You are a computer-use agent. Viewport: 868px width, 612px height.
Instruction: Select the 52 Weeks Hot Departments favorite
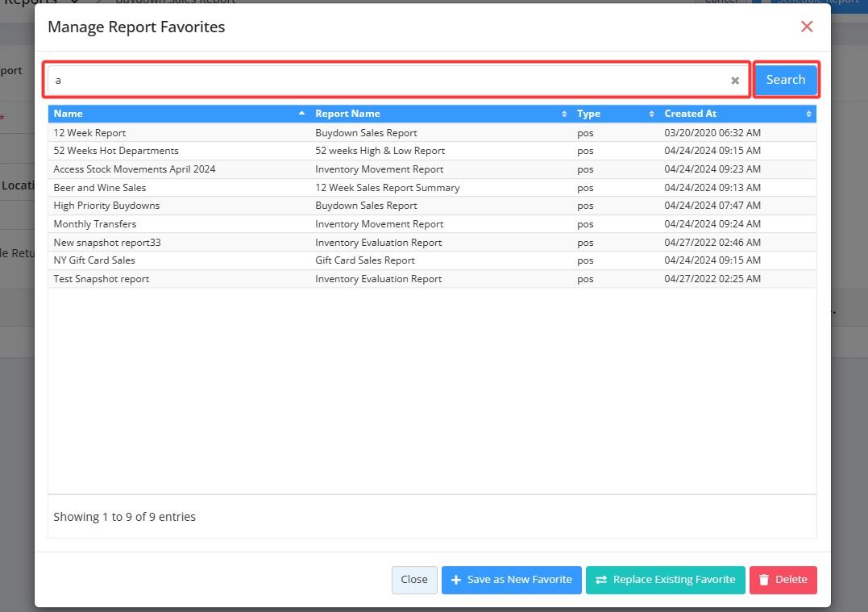(x=116, y=151)
